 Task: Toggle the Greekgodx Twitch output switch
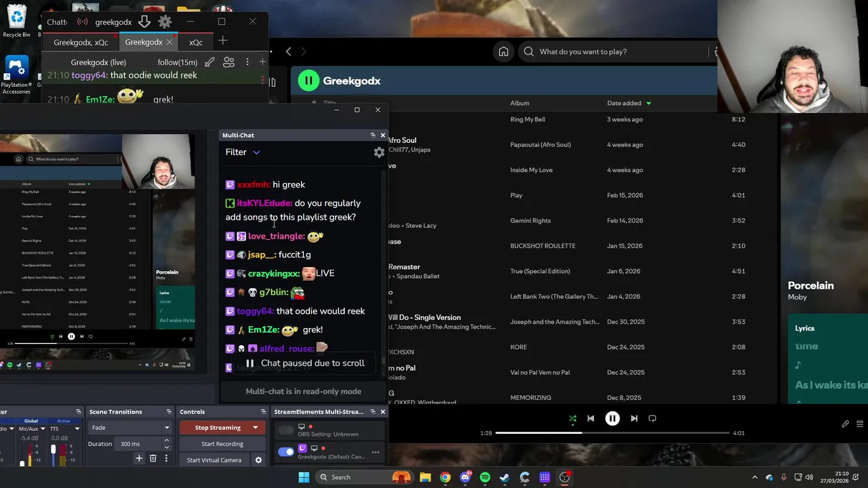coord(286,452)
